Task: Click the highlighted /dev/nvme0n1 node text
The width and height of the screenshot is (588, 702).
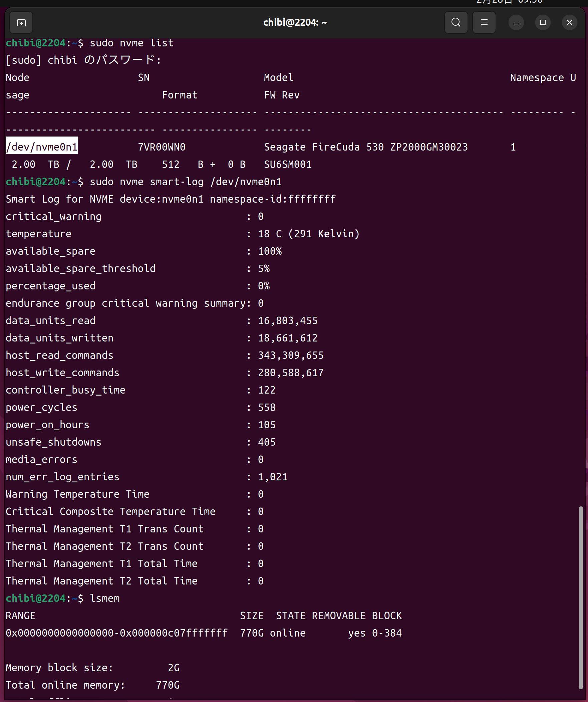Action: pos(42,147)
